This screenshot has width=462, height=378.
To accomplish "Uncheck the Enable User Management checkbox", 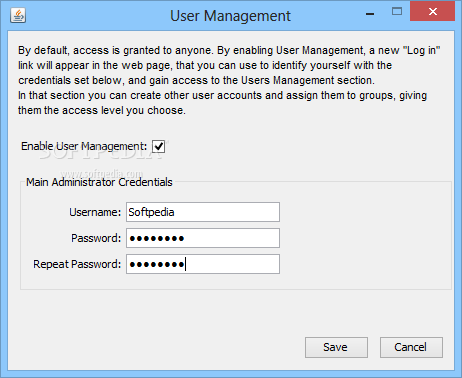I will (x=158, y=146).
